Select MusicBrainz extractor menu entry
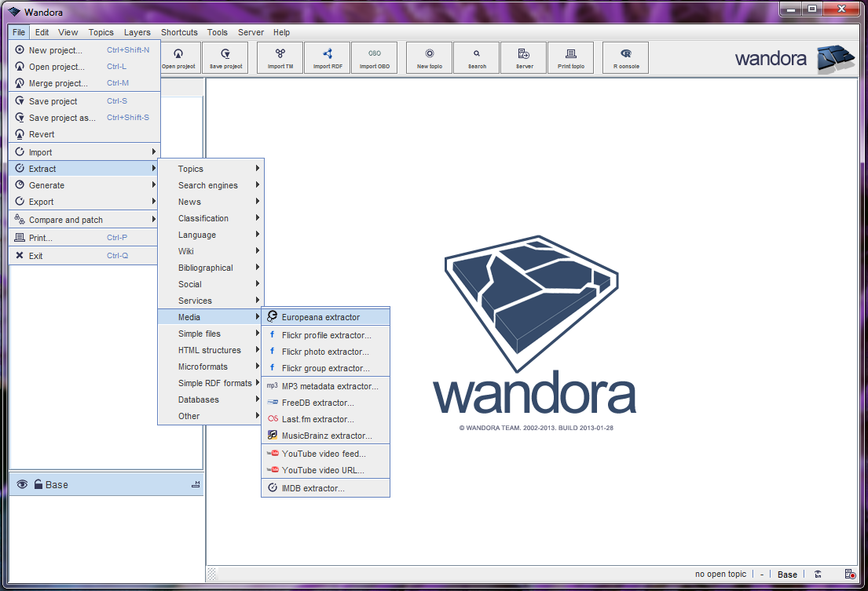This screenshot has width=868, height=591. [x=326, y=436]
